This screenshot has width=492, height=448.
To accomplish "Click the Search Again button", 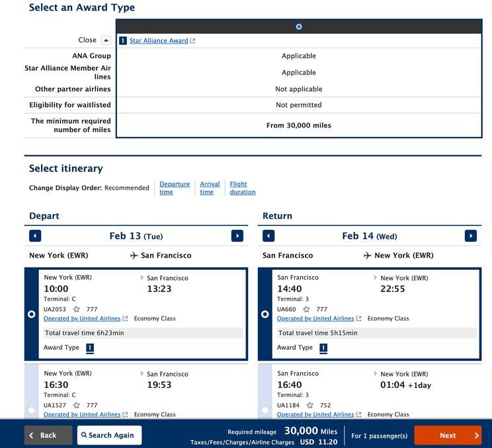I will click(x=109, y=435).
